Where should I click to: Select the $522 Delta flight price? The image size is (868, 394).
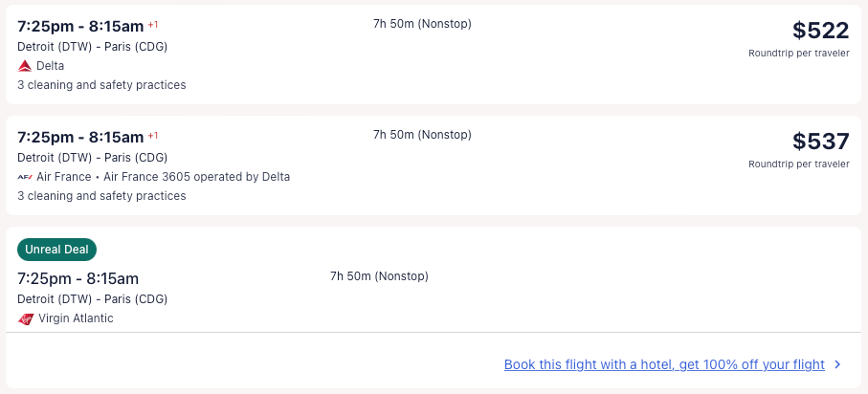(x=820, y=31)
